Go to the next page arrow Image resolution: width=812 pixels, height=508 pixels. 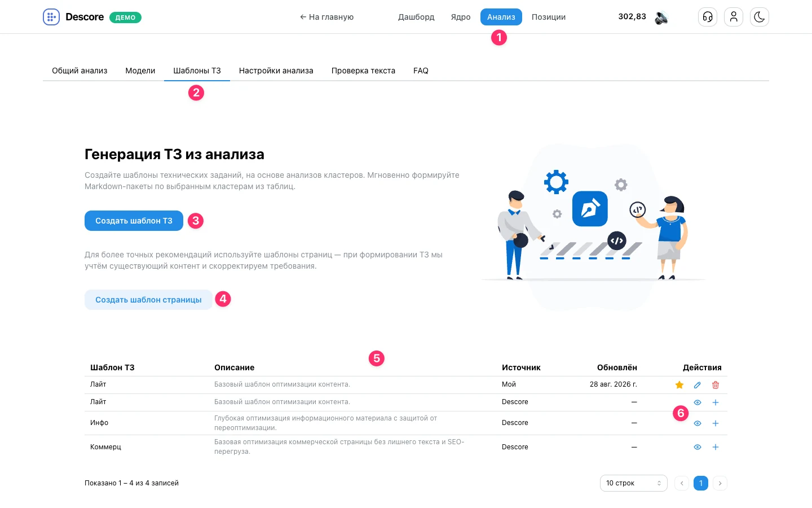tap(720, 483)
